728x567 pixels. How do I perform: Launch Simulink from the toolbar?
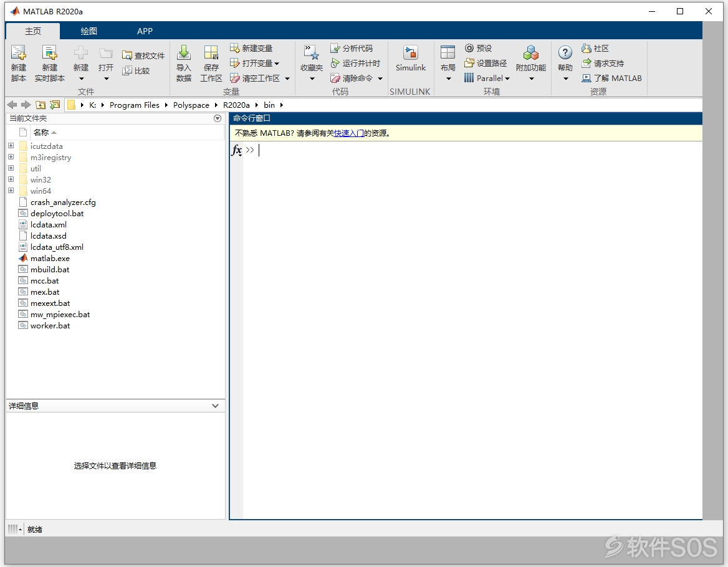point(410,59)
